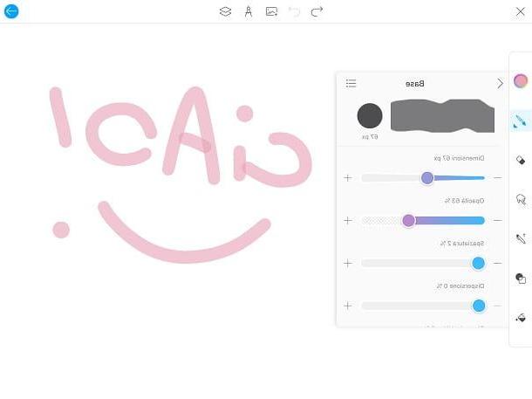The width and height of the screenshot is (532, 399).
Task: Select the pencil with sparkle tool
Action: [x=521, y=238]
